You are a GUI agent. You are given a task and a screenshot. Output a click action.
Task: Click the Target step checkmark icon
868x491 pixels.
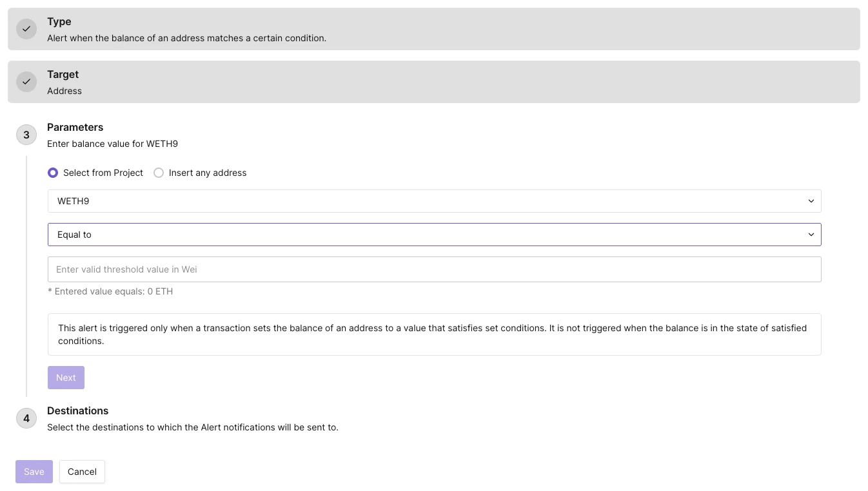26,82
